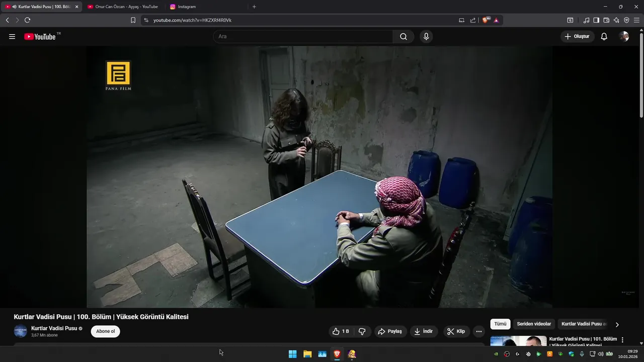Open File Explorer from the taskbar

[307, 354]
